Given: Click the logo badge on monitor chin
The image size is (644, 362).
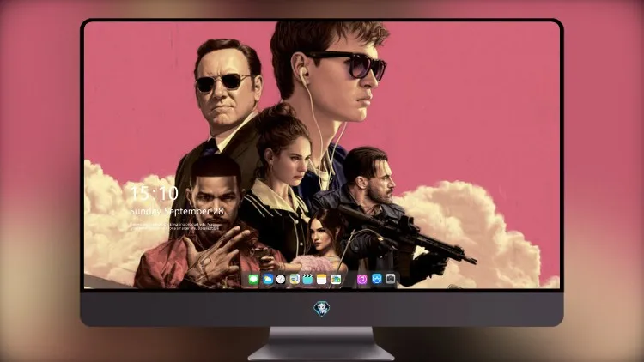Looking at the screenshot, I should pyautogui.click(x=322, y=308).
